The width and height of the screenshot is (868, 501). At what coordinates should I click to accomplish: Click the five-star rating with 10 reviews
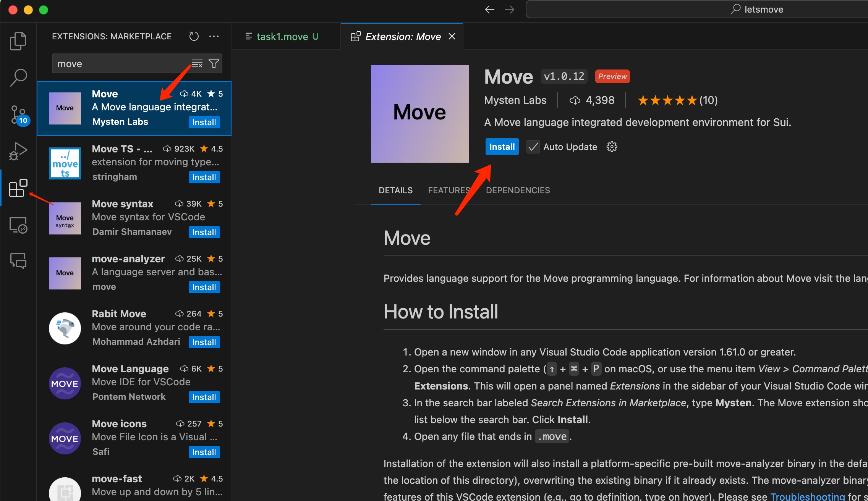tap(677, 100)
